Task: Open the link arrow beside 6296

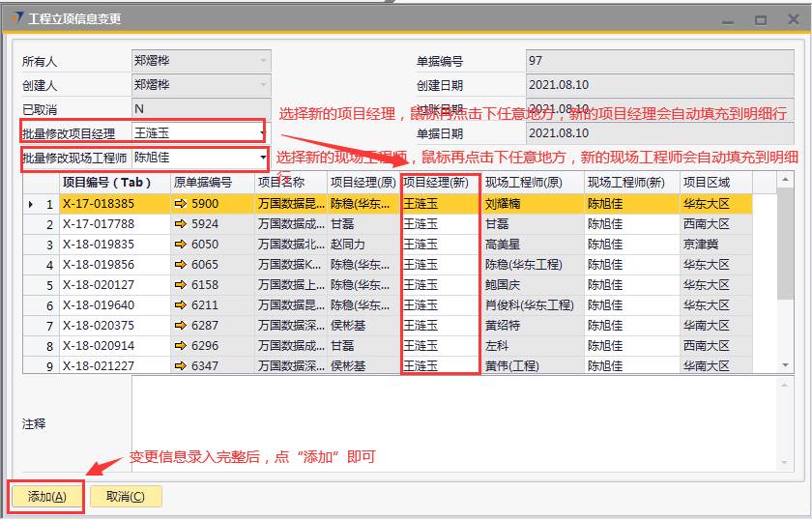Action: click(180, 346)
